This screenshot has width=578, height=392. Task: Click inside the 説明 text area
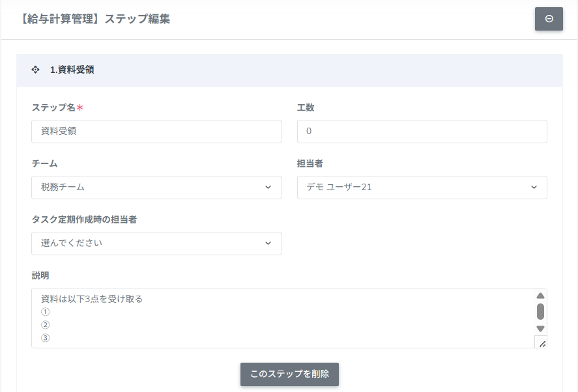[x=280, y=318]
